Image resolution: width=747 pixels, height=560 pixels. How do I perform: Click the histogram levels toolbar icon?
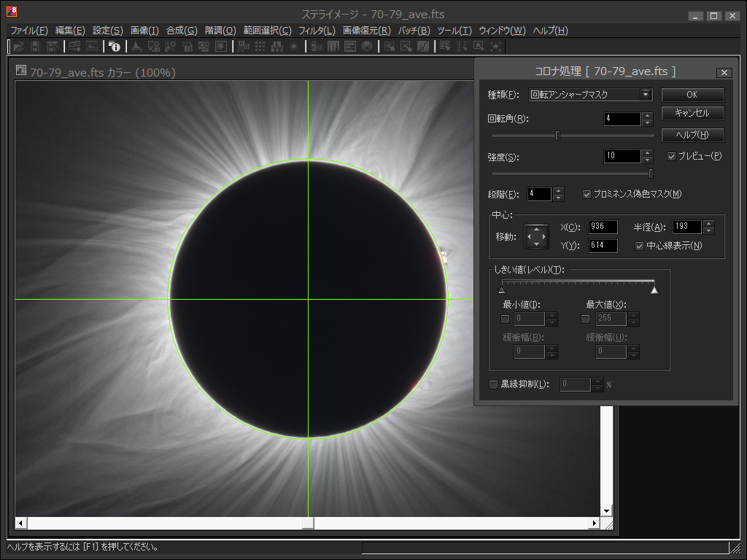[136, 46]
